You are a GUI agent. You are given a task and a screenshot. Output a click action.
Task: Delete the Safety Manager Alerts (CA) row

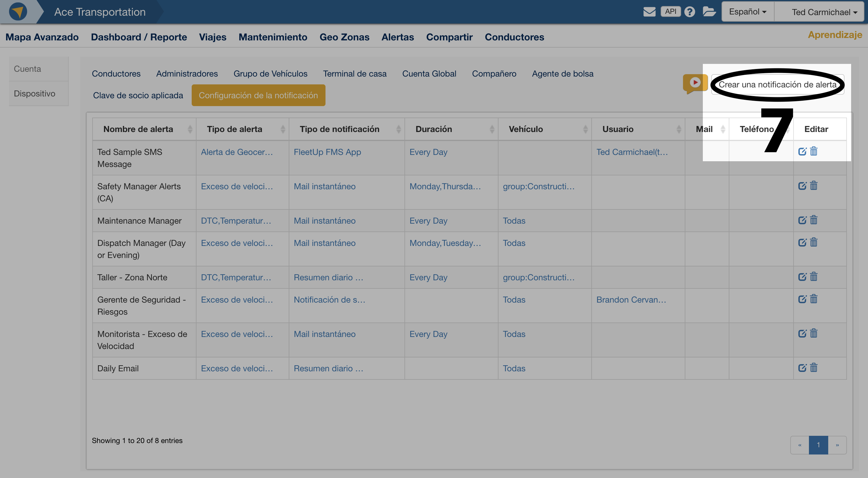pos(814,186)
